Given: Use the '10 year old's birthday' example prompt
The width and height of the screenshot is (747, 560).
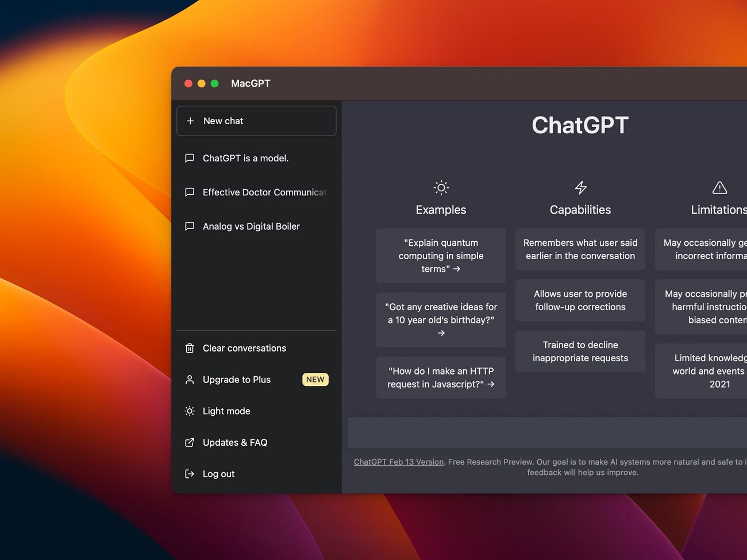Looking at the screenshot, I should tap(441, 320).
